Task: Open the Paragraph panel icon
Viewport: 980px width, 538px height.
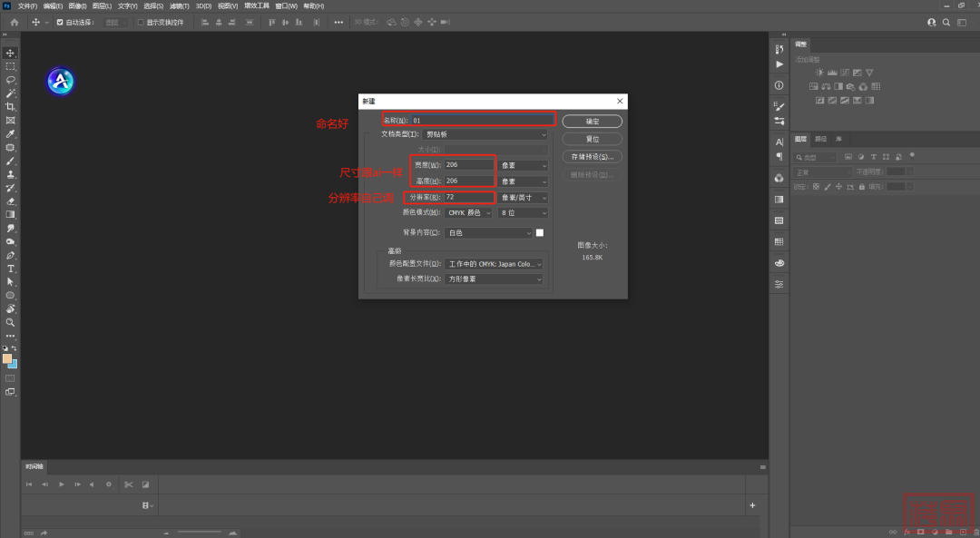Action: [779, 156]
